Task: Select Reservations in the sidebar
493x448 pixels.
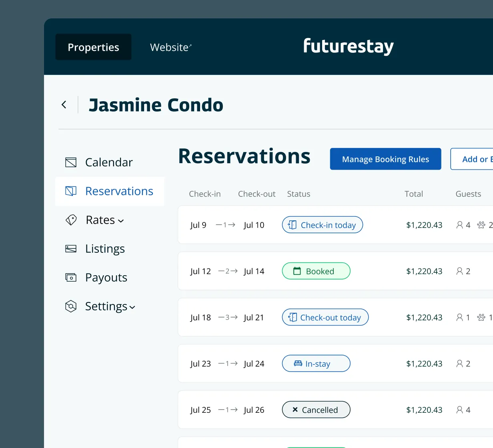Action: (x=110, y=191)
